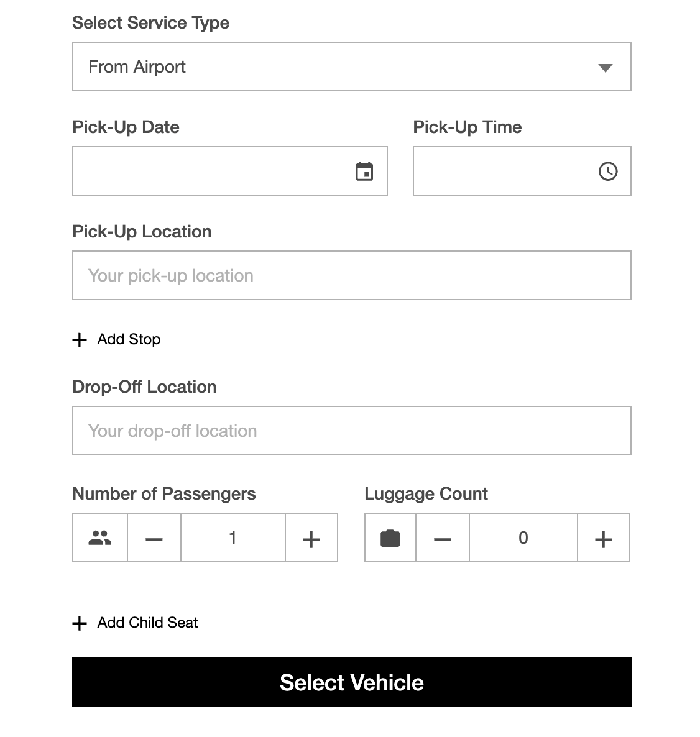
Task: Decrease the number of passengers
Action: 154,538
